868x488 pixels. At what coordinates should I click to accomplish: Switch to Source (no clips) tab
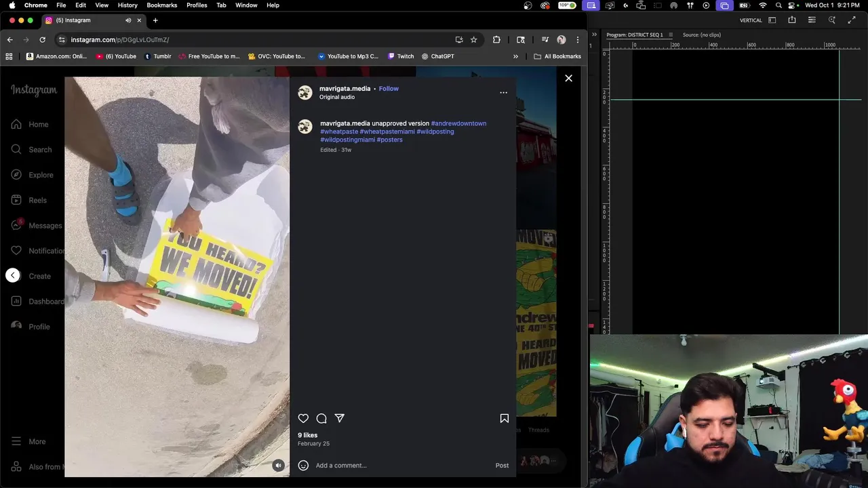(x=701, y=35)
